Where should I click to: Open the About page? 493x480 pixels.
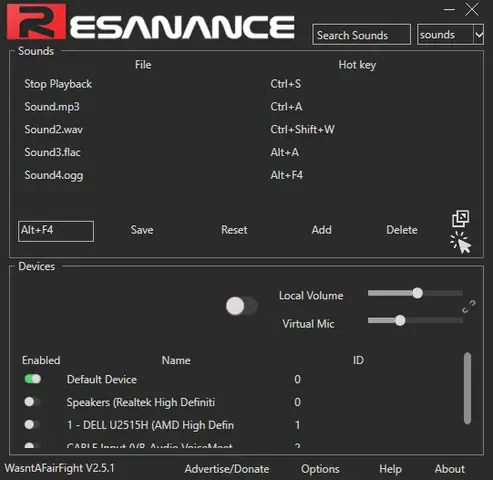[449, 469]
